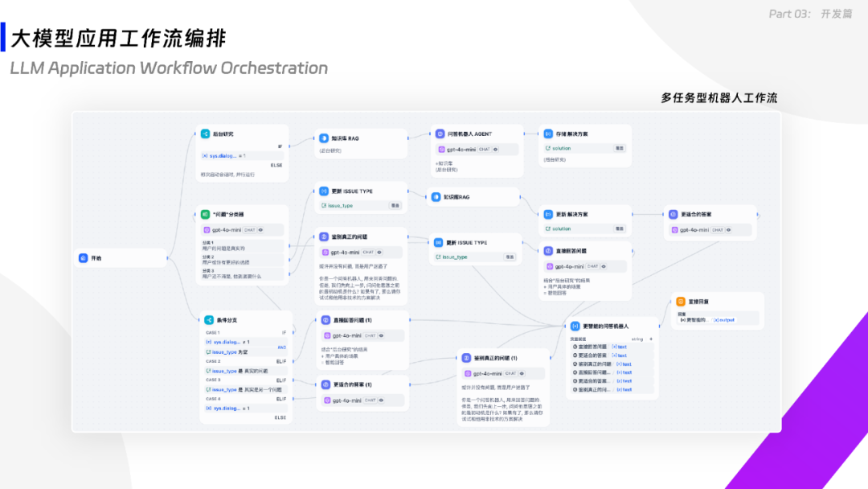Click the plus icon in 更智能的问答机器人

tap(651, 339)
